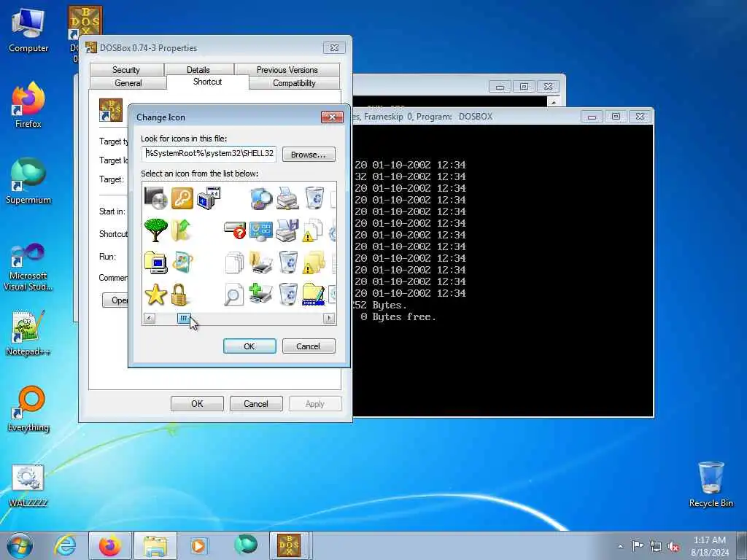Click the icon list right scroll arrow
This screenshot has height=560, width=747.
[x=329, y=318]
